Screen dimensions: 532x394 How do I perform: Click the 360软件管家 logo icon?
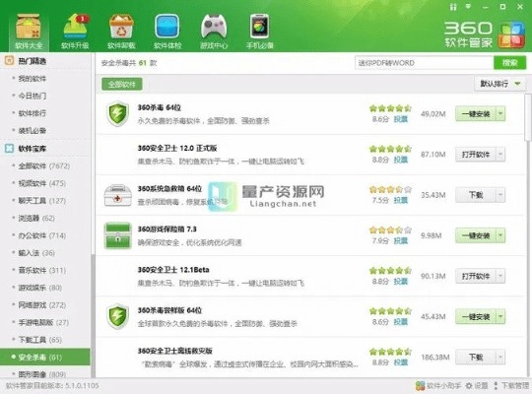(x=511, y=34)
